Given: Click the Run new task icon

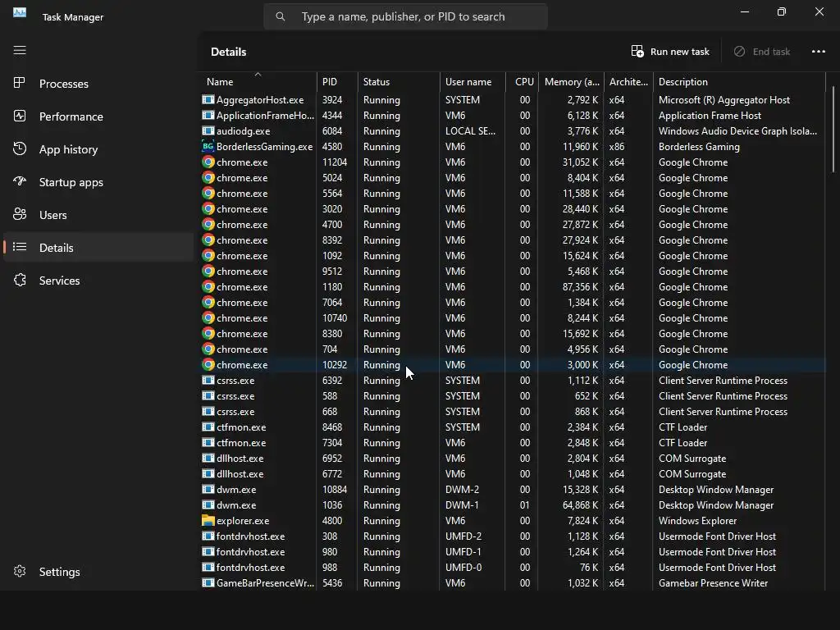Looking at the screenshot, I should tap(637, 52).
